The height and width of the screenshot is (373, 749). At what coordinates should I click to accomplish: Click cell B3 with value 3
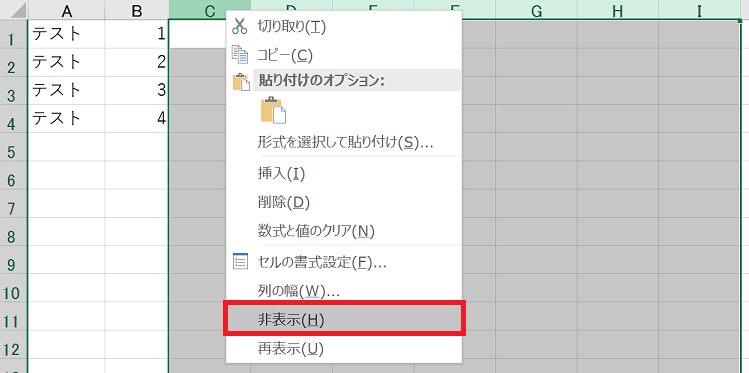click(x=137, y=91)
